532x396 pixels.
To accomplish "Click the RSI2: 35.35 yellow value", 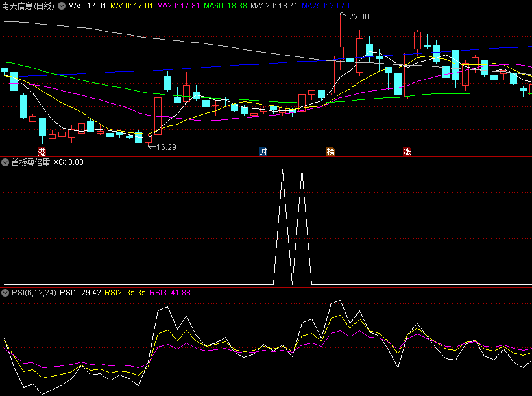I will pos(125,293).
